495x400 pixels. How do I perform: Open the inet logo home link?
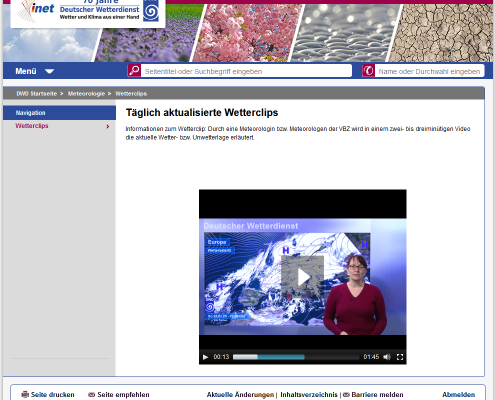tap(36, 10)
